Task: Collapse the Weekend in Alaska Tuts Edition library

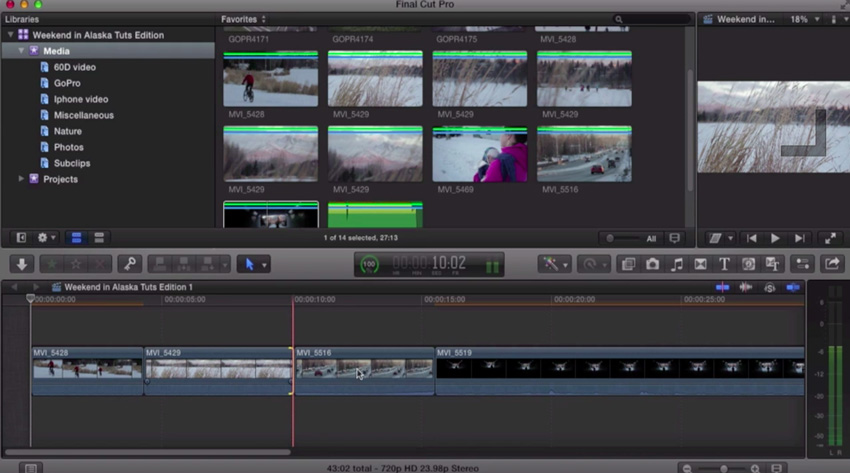Action: click(x=10, y=35)
